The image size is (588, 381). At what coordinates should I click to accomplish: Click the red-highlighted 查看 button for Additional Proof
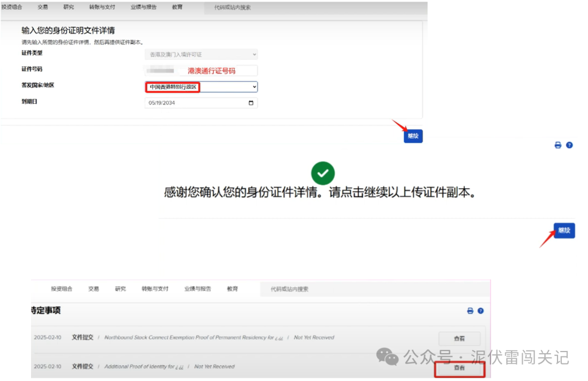[x=460, y=368]
